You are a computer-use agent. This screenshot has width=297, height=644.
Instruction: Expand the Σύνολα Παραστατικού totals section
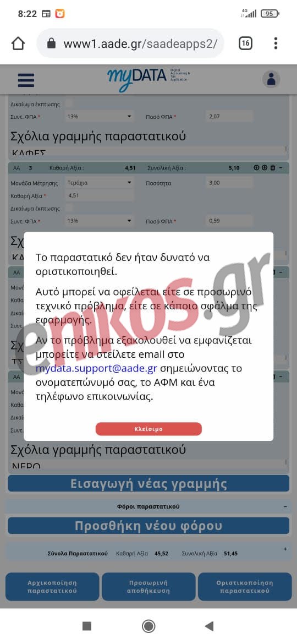(285, 549)
